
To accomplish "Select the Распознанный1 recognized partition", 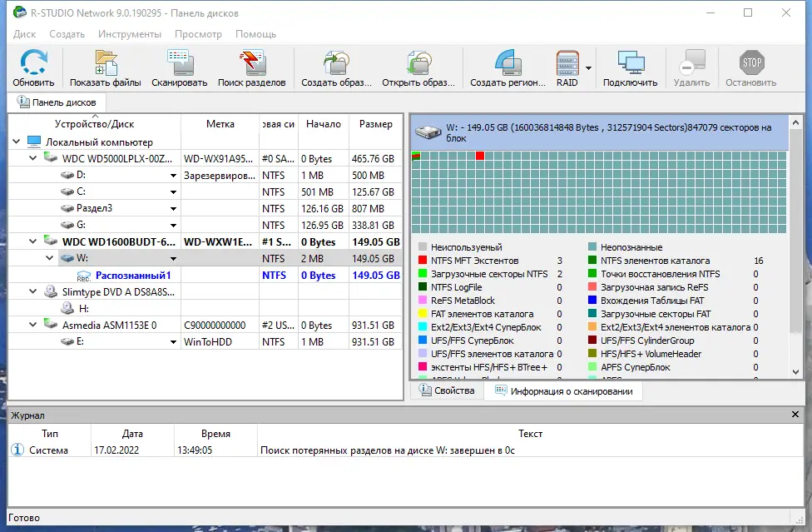I will click(x=133, y=276).
